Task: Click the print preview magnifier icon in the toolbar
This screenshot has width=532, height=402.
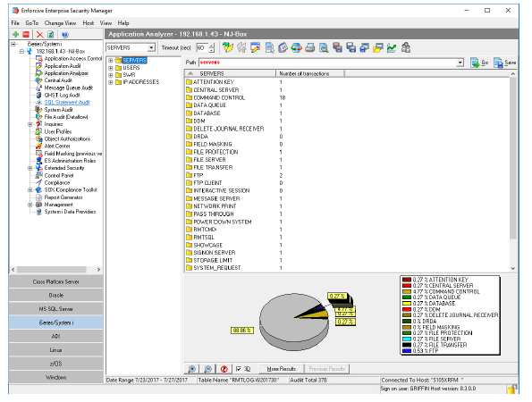Action: click(324, 47)
